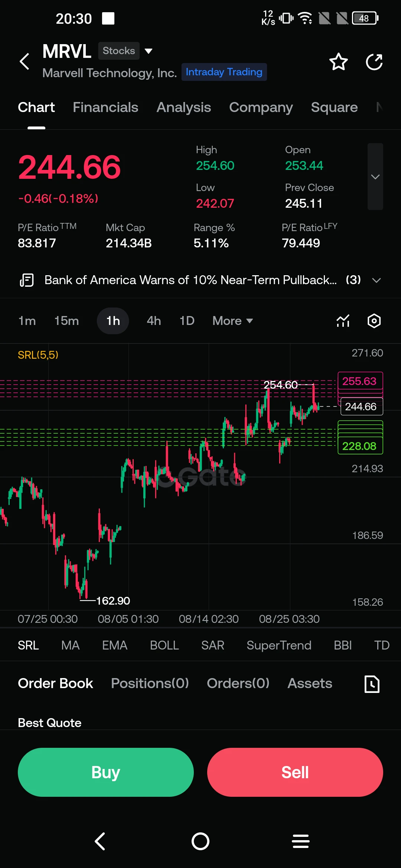Viewport: 401px width, 868px height.
Task: Switch to the Company tab
Action: (261, 107)
